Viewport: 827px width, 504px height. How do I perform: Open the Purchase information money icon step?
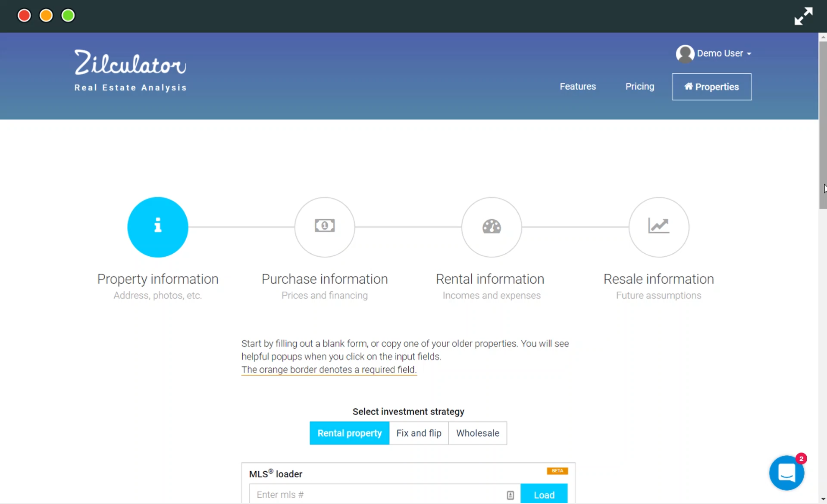(x=324, y=227)
